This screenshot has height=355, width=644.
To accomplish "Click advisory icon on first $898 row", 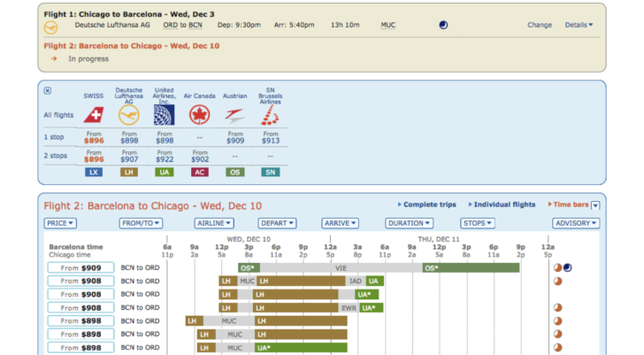I will pos(557,320).
